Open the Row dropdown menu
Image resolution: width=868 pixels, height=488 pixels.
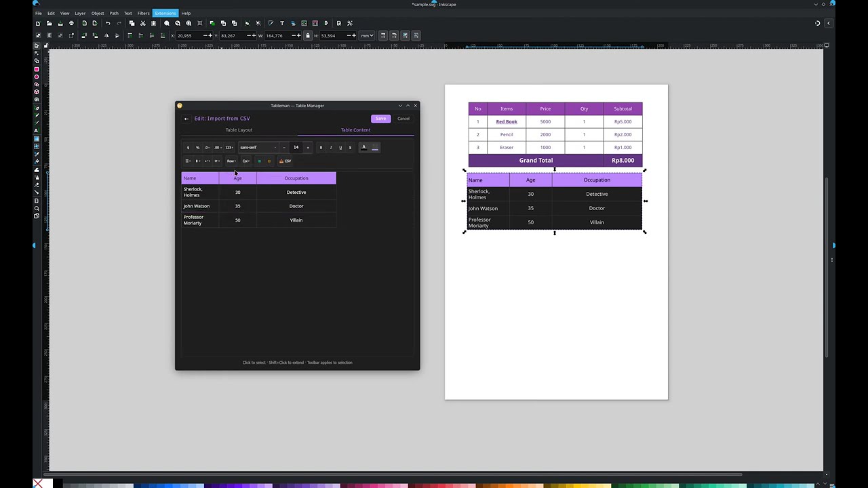(x=231, y=161)
